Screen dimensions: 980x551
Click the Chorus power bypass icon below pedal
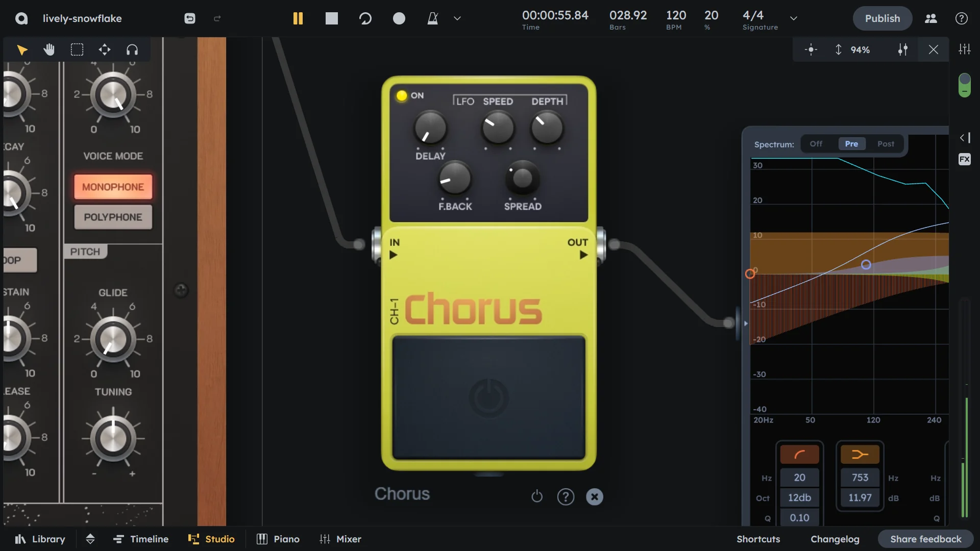(537, 496)
